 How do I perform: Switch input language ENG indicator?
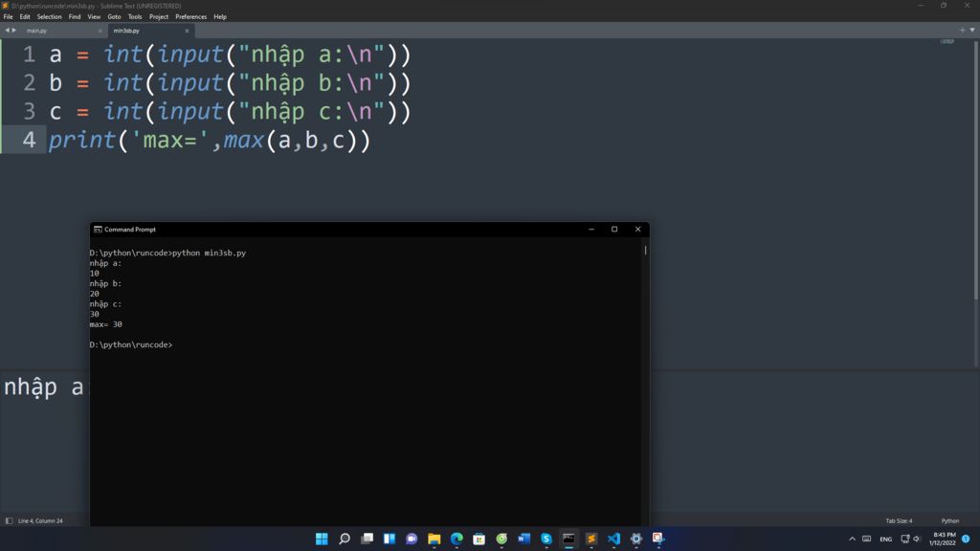coord(885,539)
